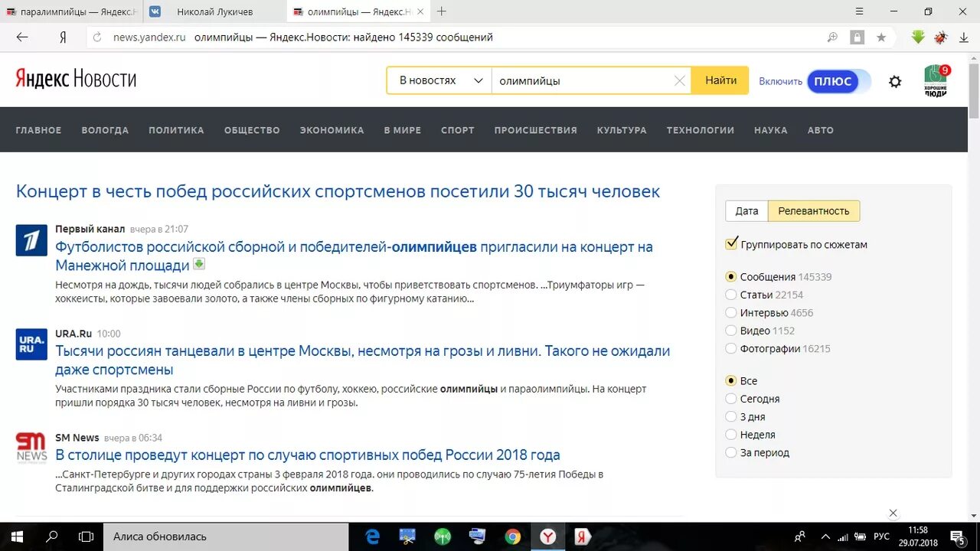Open the ГЛАВНОЕ section
This screenshot has width=980, height=551.
pyautogui.click(x=38, y=130)
